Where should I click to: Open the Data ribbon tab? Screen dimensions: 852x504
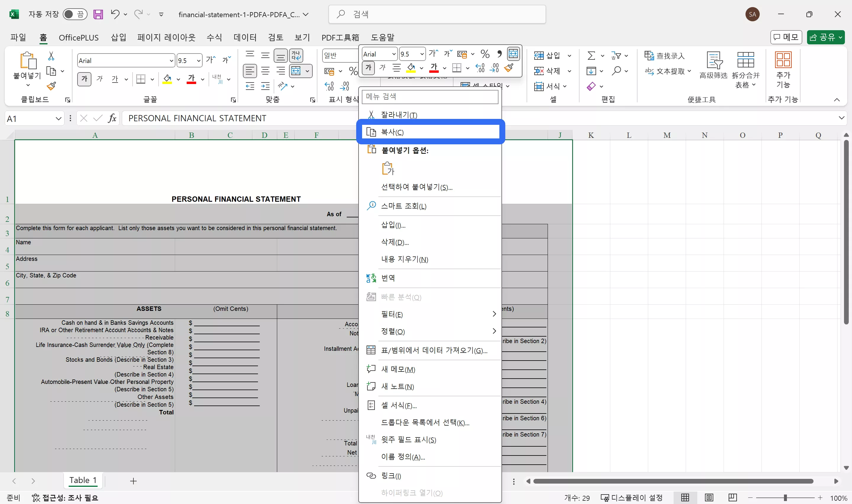click(x=245, y=37)
